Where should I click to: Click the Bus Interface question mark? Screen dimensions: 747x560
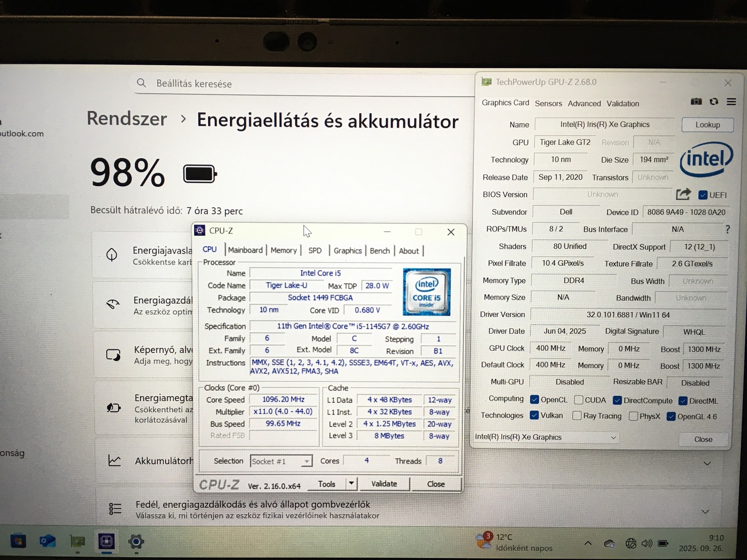(x=728, y=229)
